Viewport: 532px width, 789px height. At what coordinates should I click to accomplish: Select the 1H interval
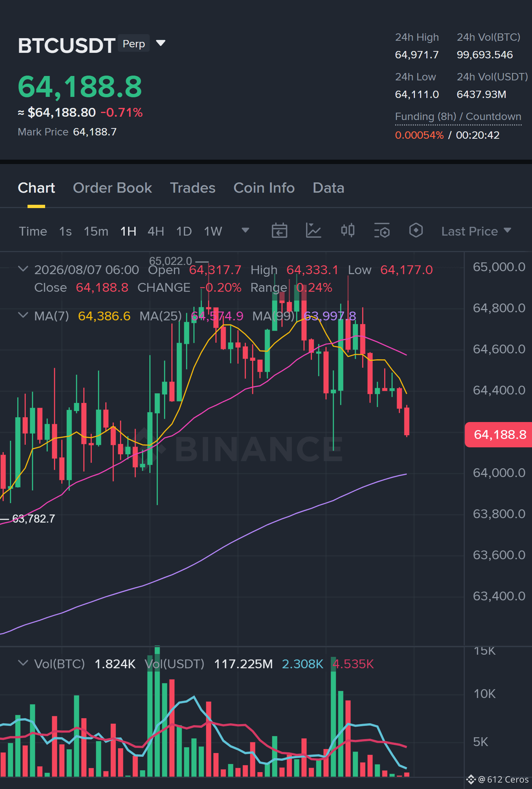(x=128, y=231)
